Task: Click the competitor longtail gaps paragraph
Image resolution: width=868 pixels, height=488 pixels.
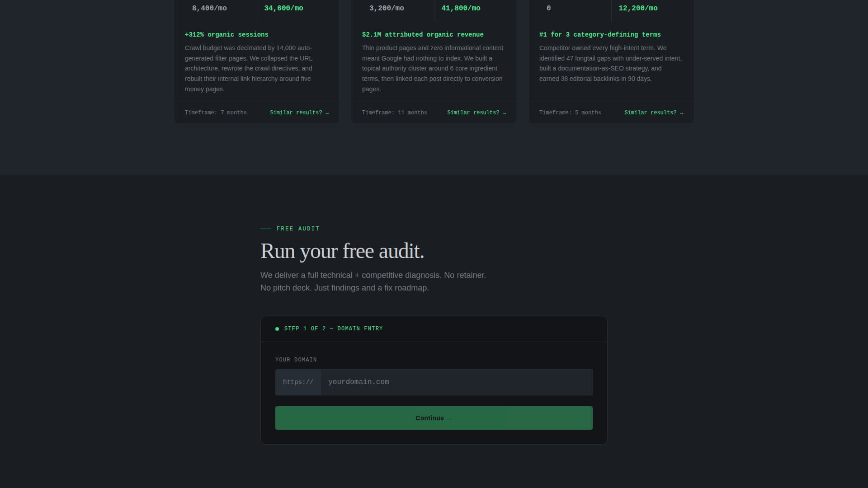Action: pyautogui.click(x=610, y=63)
